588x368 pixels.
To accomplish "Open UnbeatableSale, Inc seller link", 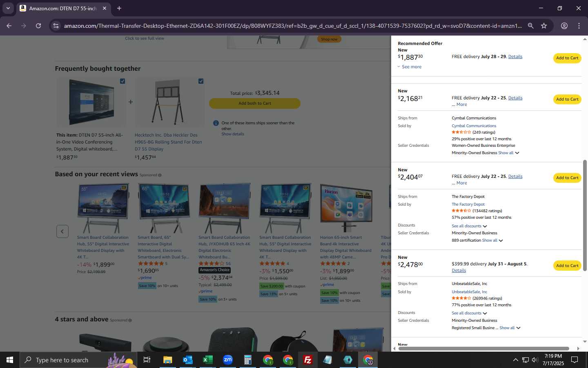I will click(x=469, y=292).
